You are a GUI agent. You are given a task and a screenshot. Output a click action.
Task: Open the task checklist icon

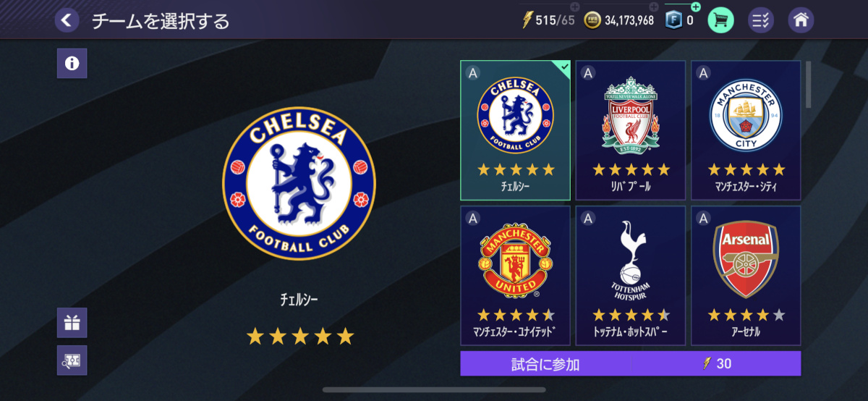pyautogui.click(x=760, y=20)
